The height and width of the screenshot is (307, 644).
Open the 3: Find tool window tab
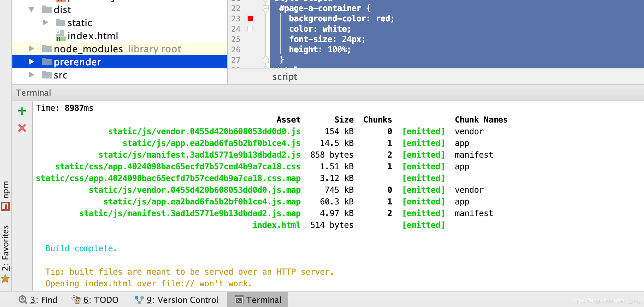coord(38,300)
